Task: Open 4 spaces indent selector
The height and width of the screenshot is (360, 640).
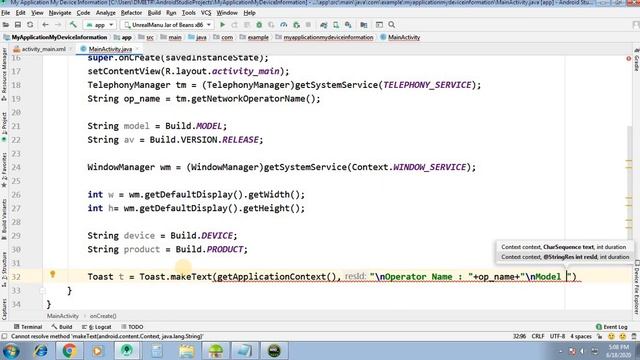Action: (580, 336)
